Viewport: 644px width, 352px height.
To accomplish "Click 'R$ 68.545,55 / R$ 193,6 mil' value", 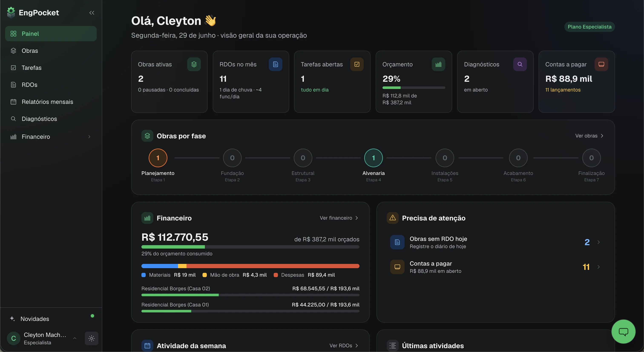I will point(326,288).
